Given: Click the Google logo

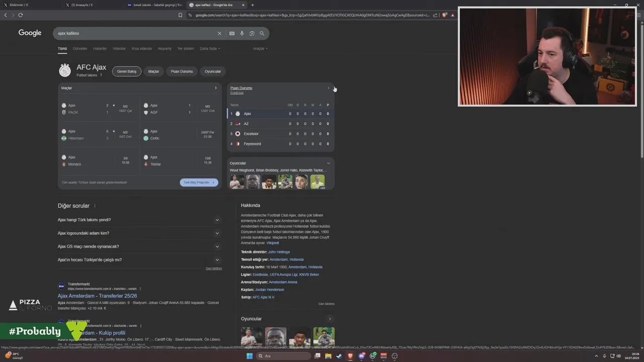Looking at the screenshot, I should (x=30, y=33).
